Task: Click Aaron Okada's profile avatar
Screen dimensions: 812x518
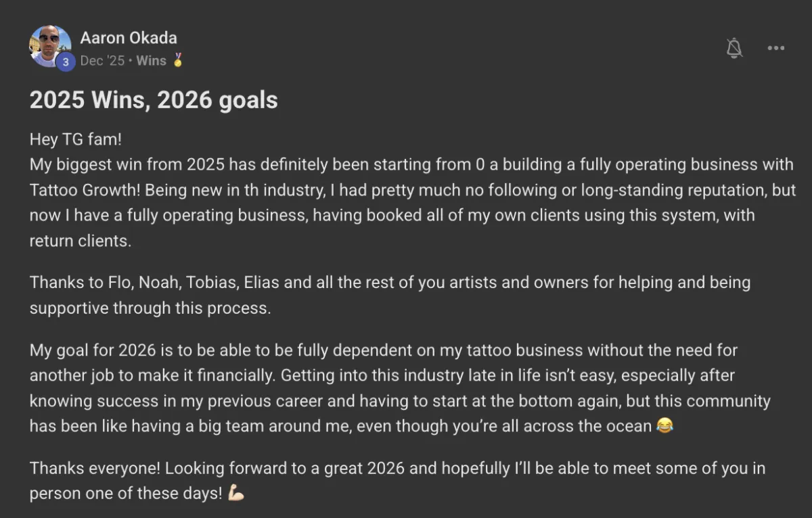Action: (x=49, y=45)
